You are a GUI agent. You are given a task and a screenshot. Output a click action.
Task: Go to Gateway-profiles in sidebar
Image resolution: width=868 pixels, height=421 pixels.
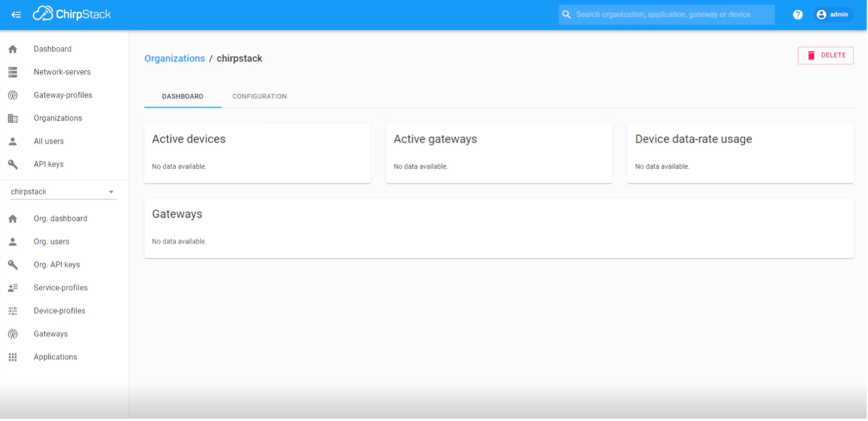[x=64, y=95]
